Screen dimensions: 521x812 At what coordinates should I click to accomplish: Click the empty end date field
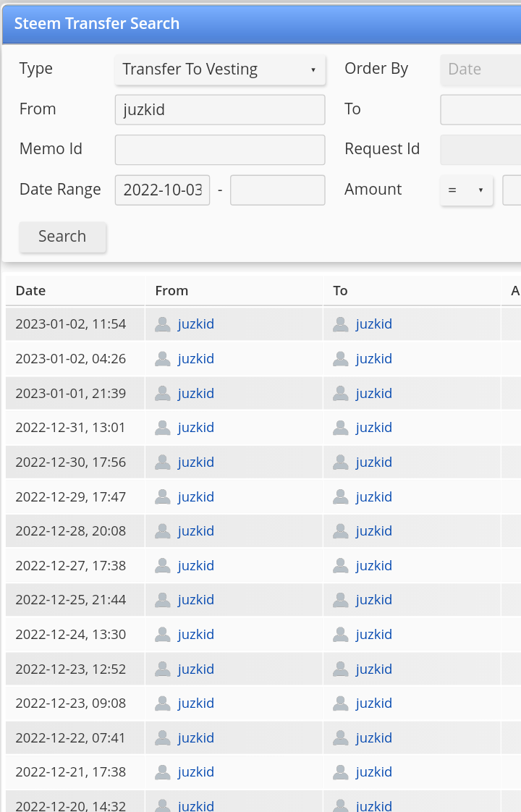tap(278, 190)
